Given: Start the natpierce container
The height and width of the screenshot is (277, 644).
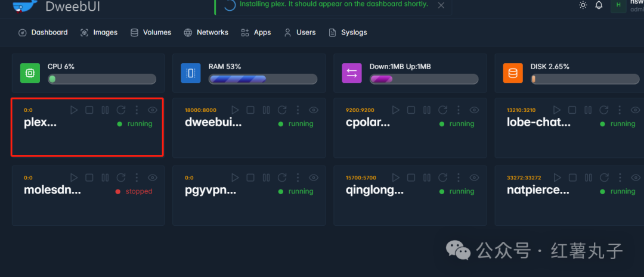Looking at the screenshot, I should tap(556, 178).
